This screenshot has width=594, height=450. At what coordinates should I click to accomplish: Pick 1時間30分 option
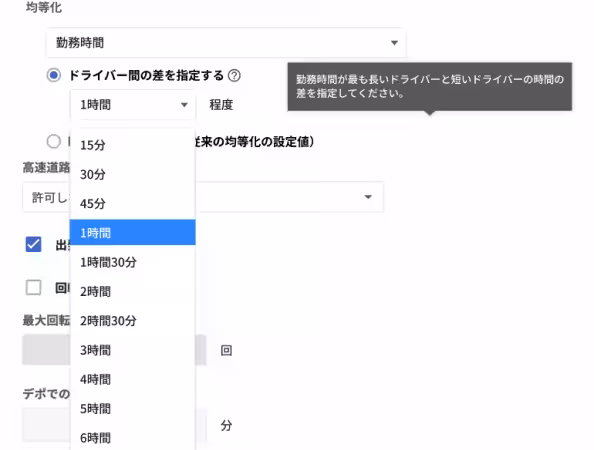point(133,262)
